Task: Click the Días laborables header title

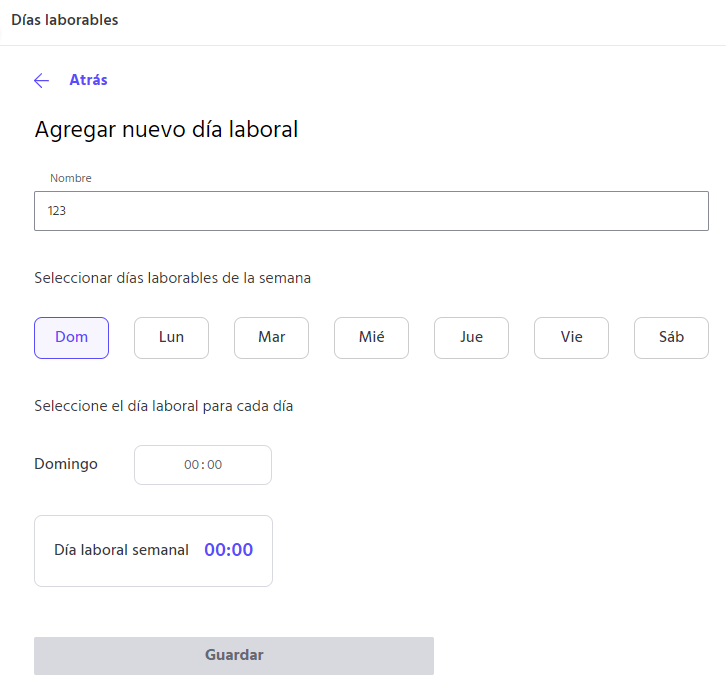Action: tap(65, 20)
